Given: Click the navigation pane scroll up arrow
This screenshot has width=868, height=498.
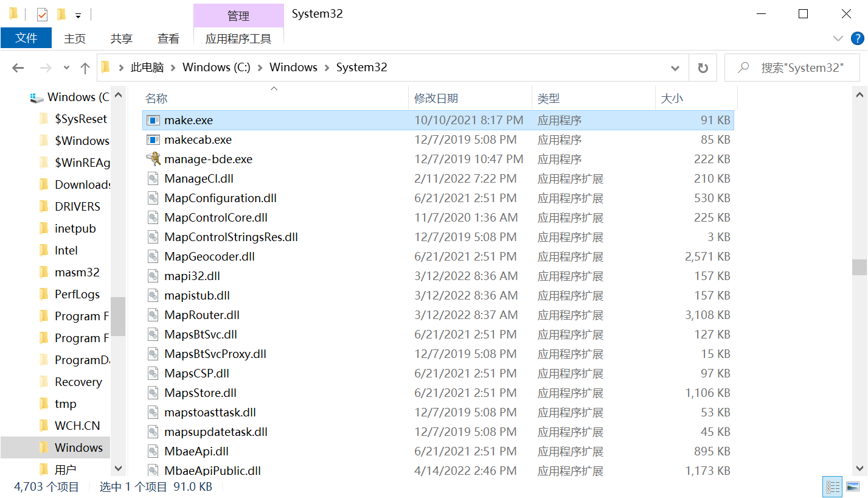Looking at the screenshot, I should pos(118,95).
